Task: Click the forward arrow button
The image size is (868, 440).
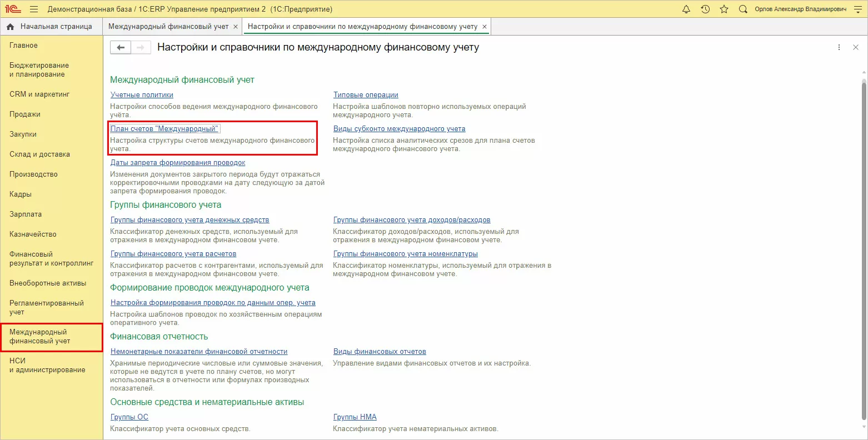Action: pos(141,48)
